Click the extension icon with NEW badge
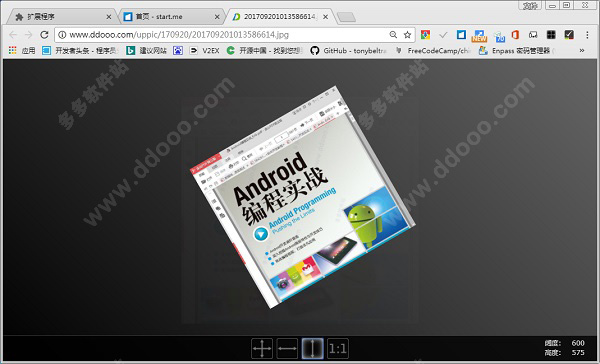This screenshot has width=600, height=364. coord(479,36)
